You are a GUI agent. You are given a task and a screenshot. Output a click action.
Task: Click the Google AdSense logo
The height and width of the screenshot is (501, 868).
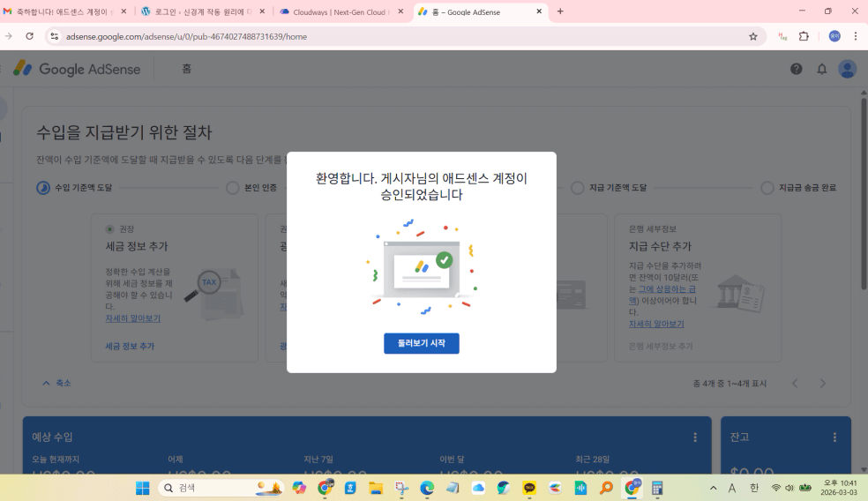coord(77,69)
